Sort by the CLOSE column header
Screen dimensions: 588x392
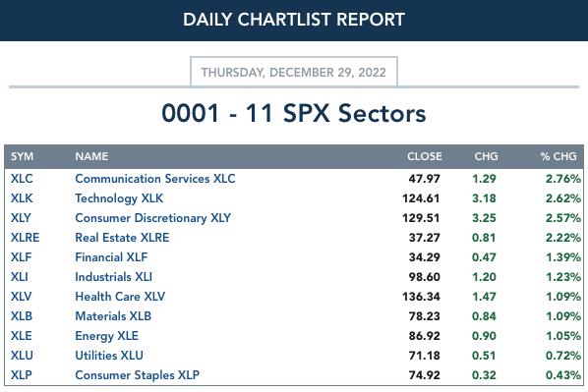tap(425, 156)
